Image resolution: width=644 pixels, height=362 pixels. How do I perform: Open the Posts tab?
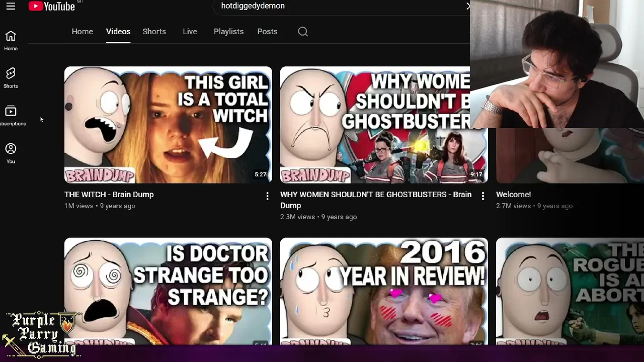click(x=267, y=31)
